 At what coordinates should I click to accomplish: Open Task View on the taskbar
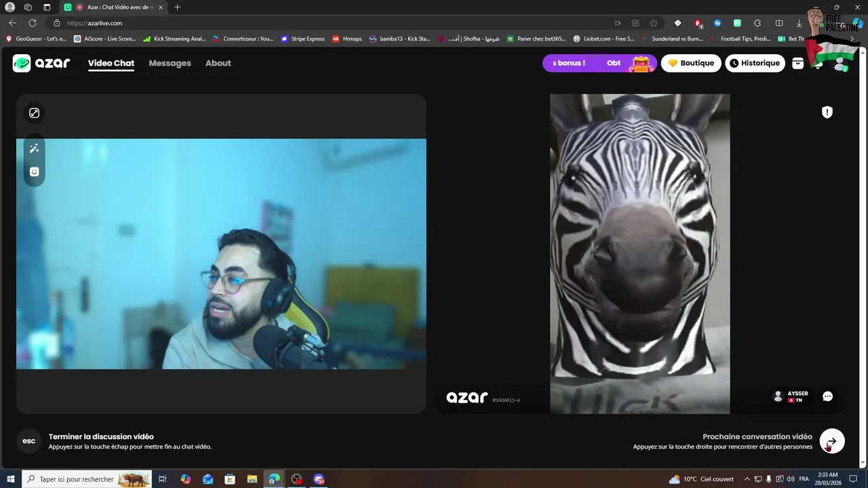click(x=163, y=479)
